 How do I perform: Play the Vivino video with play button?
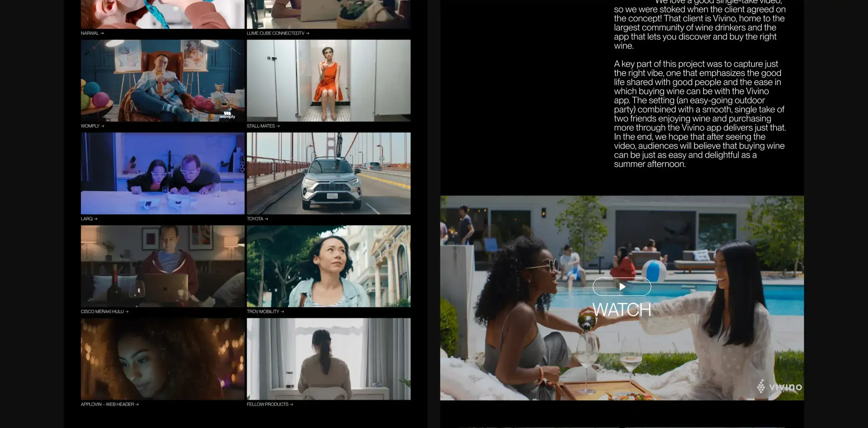click(x=622, y=286)
